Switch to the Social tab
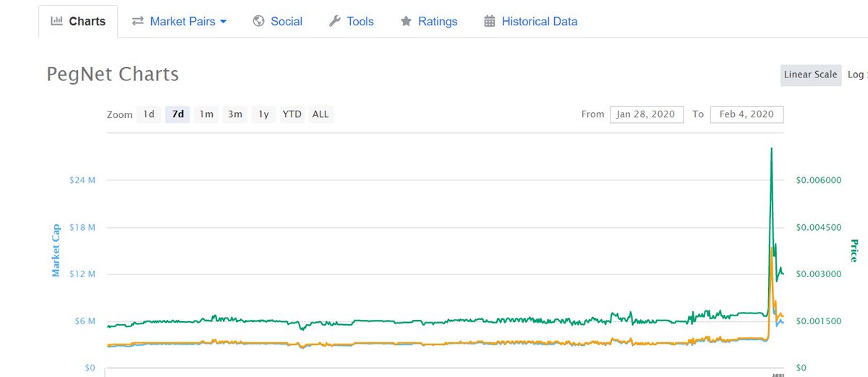 pyautogui.click(x=278, y=21)
